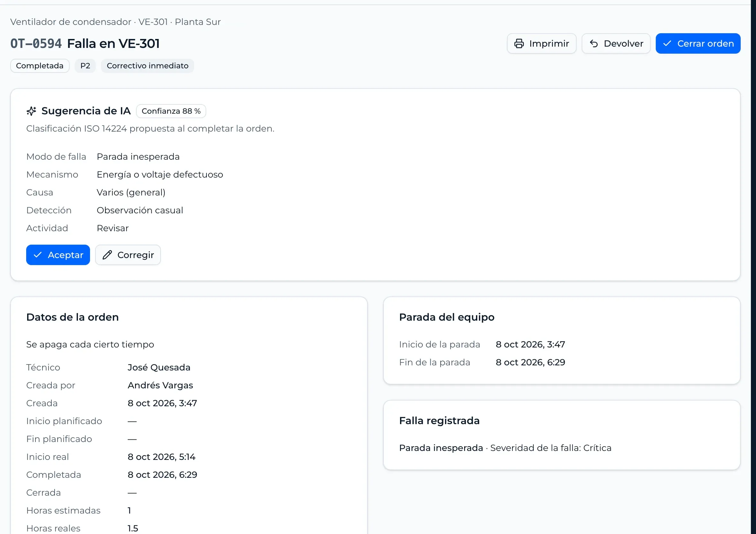Click the Confianza 88 % badge
The width and height of the screenshot is (756, 534).
point(171,111)
